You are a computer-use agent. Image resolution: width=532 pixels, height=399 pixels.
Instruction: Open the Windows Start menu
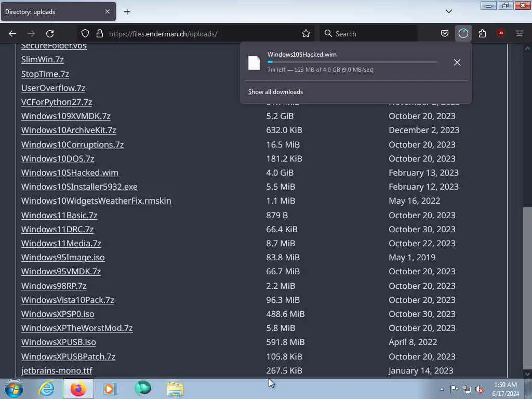pos(14,389)
